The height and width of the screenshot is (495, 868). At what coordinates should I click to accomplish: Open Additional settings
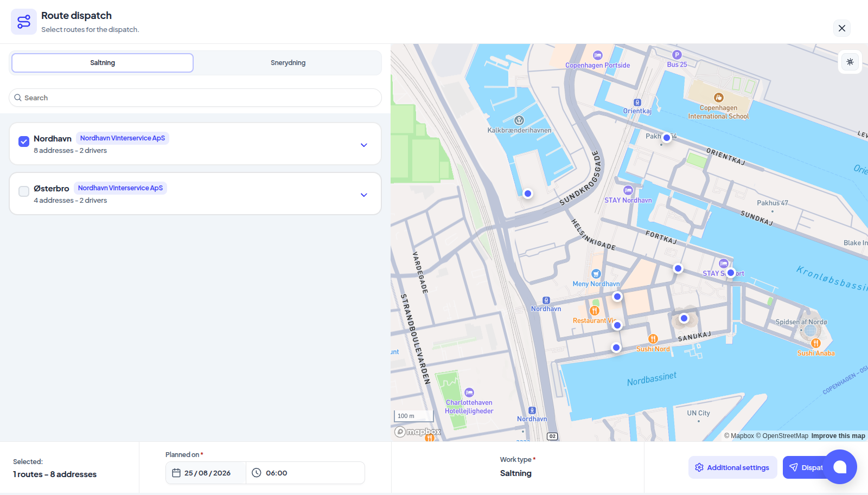(x=733, y=467)
